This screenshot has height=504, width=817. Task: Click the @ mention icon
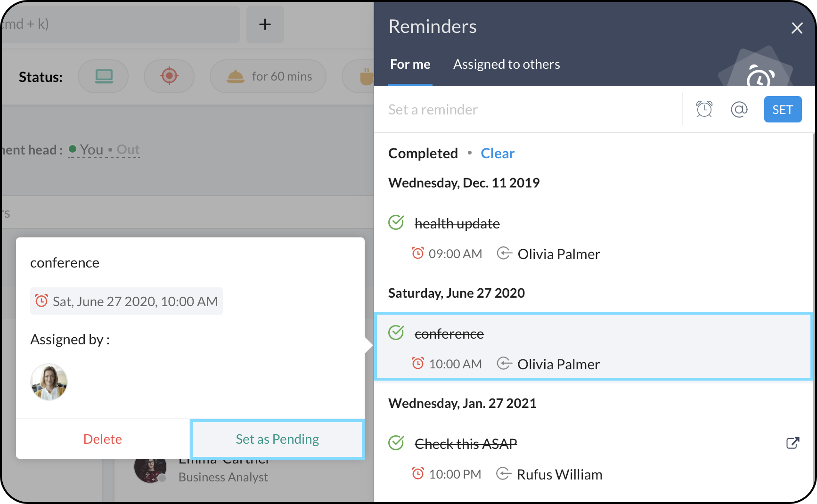tap(739, 109)
